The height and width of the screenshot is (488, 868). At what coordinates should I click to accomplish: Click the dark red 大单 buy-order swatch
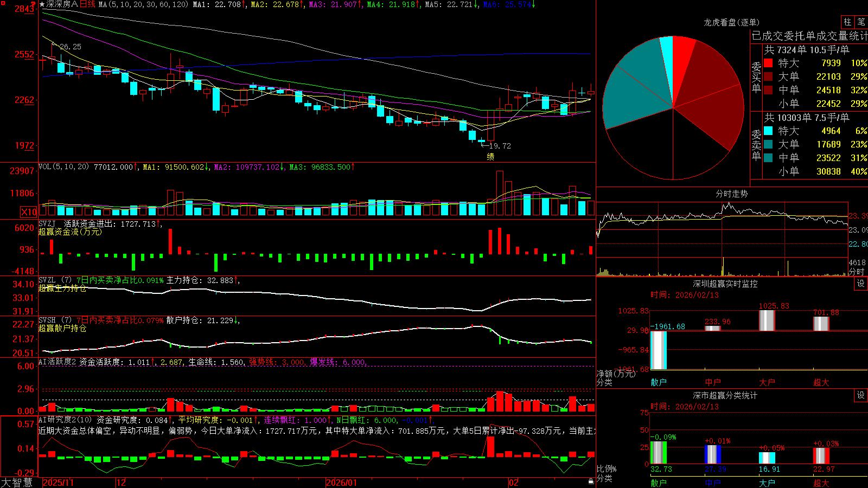[x=768, y=76]
